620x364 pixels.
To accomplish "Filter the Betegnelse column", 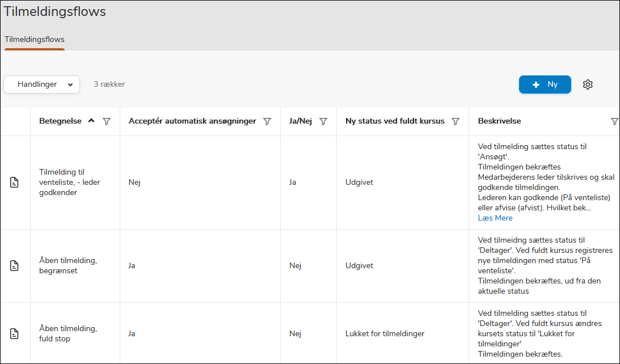I will pyautogui.click(x=107, y=121).
